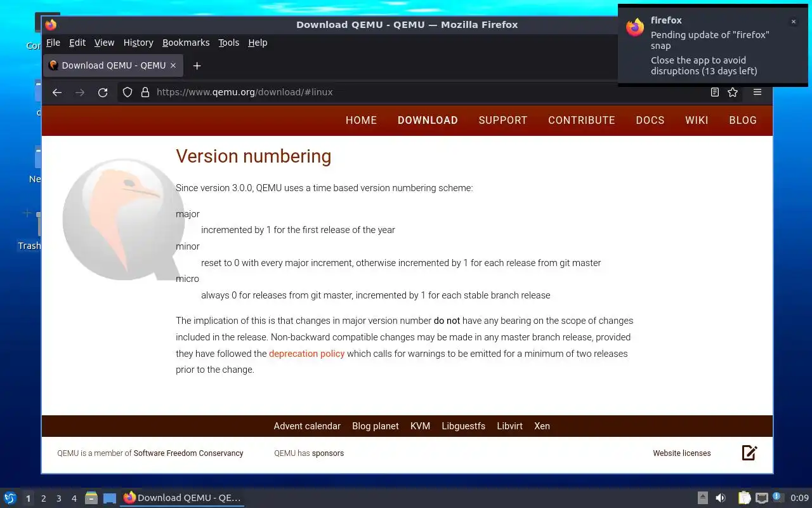
Task: Switch to workspace 2 in the pager
Action: point(44,498)
